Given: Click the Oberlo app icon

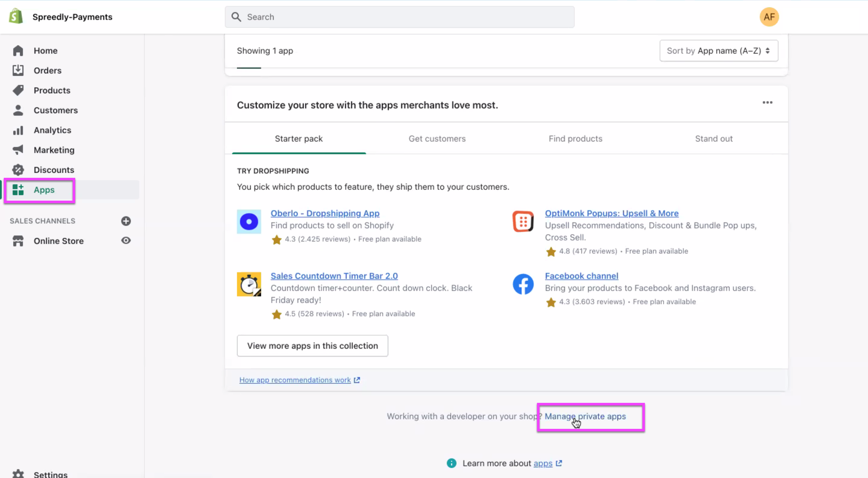Looking at the screenshot, I should coord(249,222).
